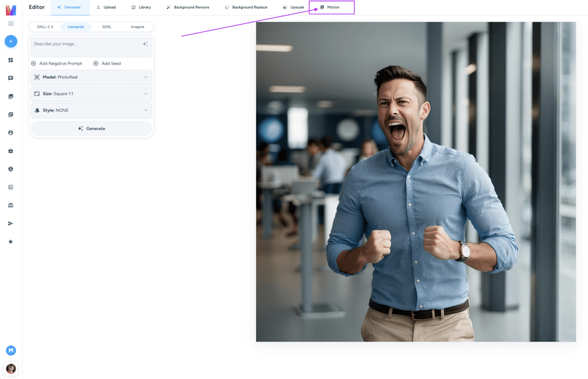Viewport: 588px width, 379px height.
Task: Open the Upscale tab
Action: click(293, 7)
